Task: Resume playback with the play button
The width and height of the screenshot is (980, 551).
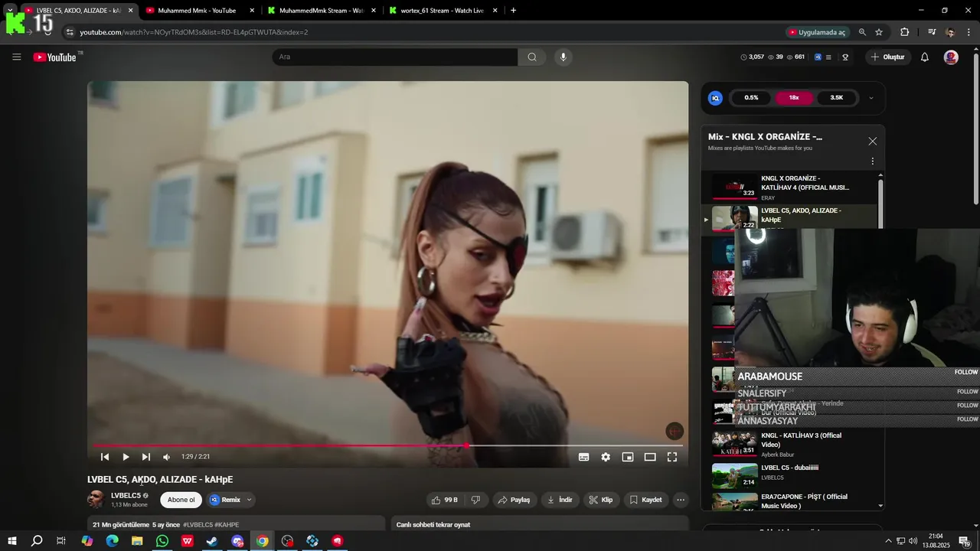Action: (126, 457)
